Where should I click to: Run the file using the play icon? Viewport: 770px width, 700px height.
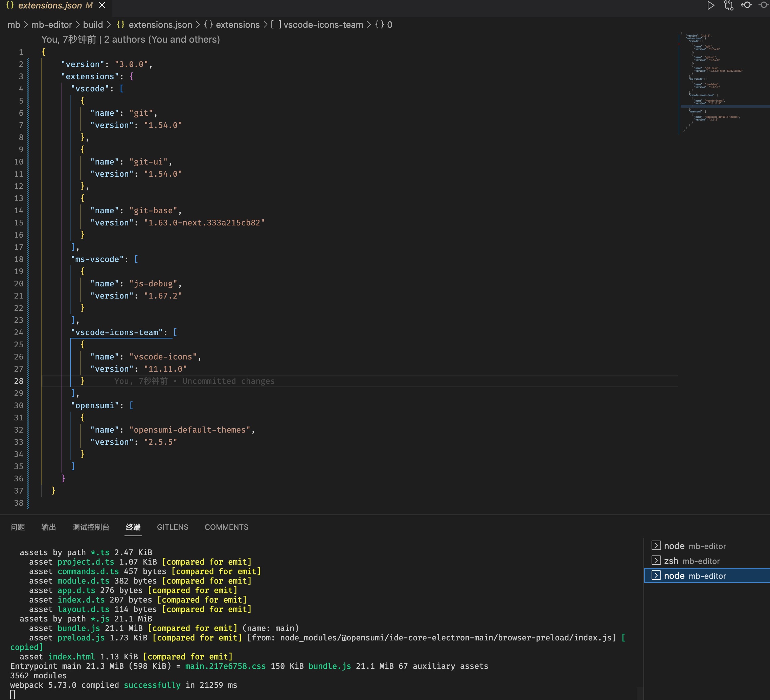(x=711, y=6)
